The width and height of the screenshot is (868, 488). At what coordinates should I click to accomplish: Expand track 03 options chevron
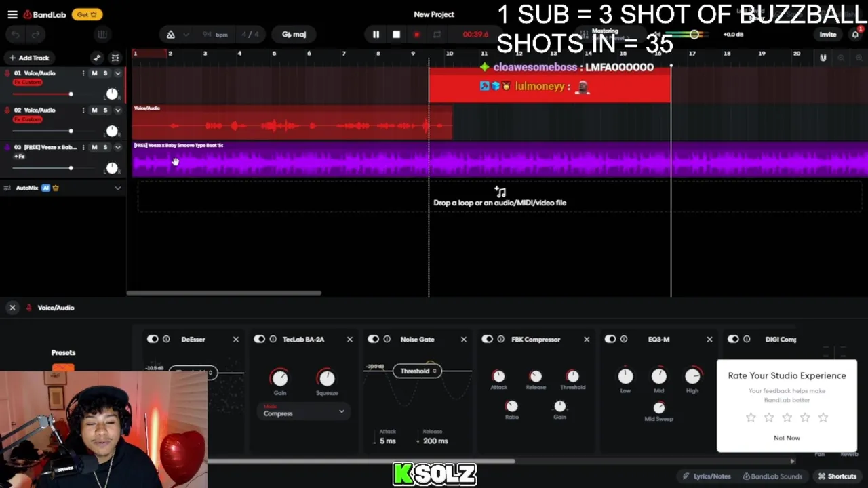(x=117, y=147)
